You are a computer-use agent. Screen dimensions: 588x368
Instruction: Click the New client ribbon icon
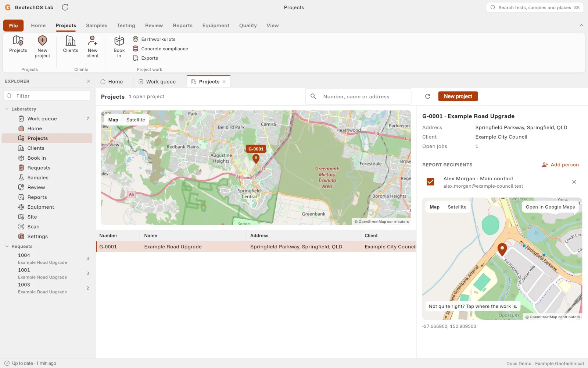pos(93,47)
